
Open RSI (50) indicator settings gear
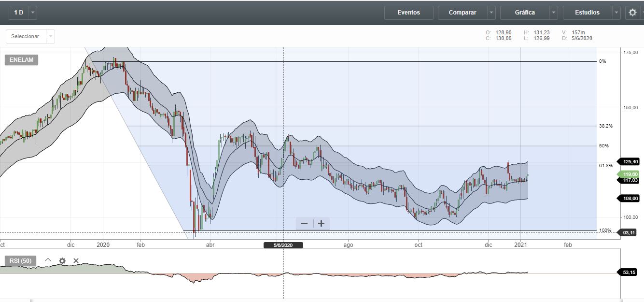[62, 261]
